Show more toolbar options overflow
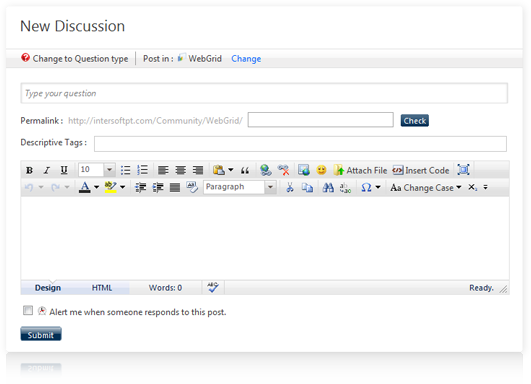 [485, 187]
